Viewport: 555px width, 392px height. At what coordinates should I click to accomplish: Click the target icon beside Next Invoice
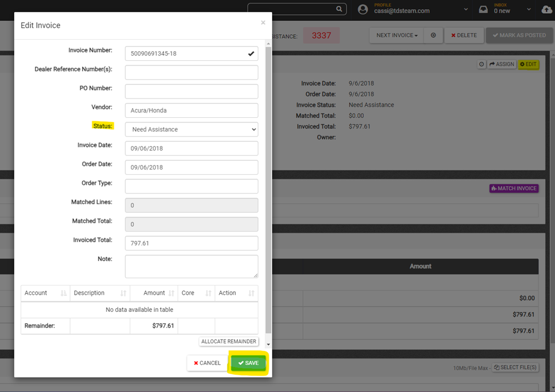click(433, 35)
